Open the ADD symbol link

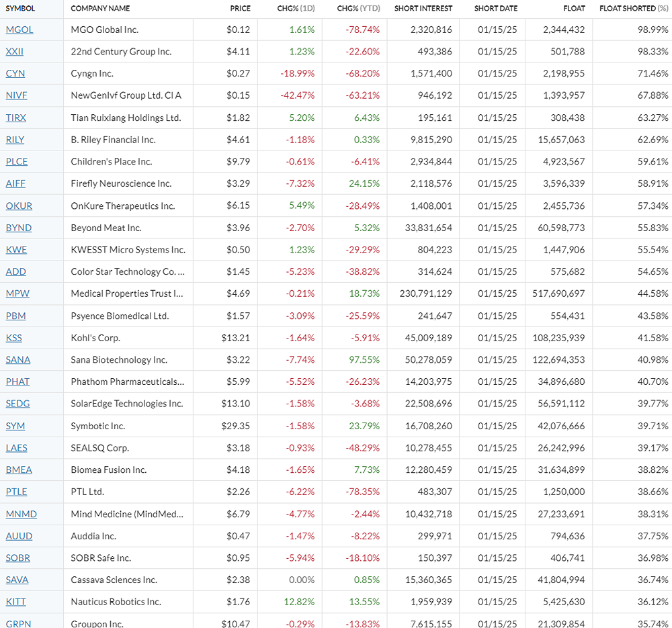(16, 271)
